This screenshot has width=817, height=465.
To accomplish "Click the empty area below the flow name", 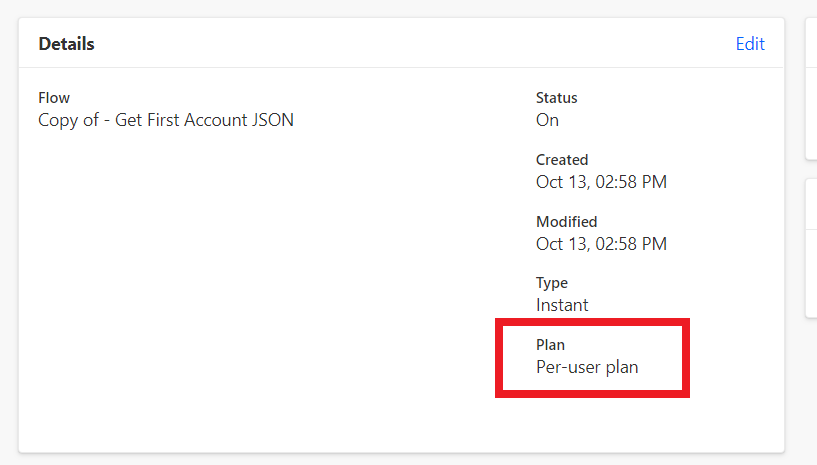I will tap(250, 280).
